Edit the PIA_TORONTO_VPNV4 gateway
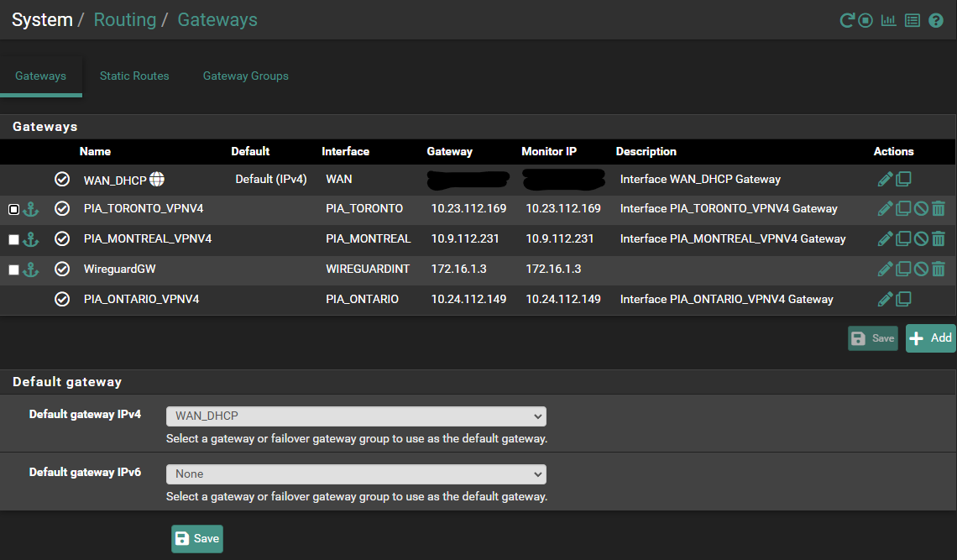Viewport: 957px width, 560px height. point(885,208)
